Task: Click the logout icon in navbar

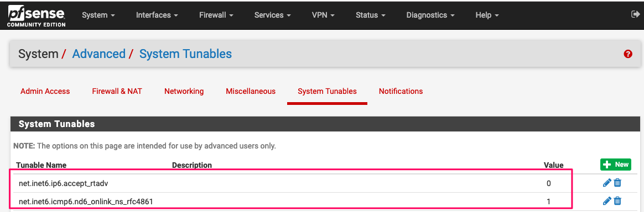Action: pos(635,14)
